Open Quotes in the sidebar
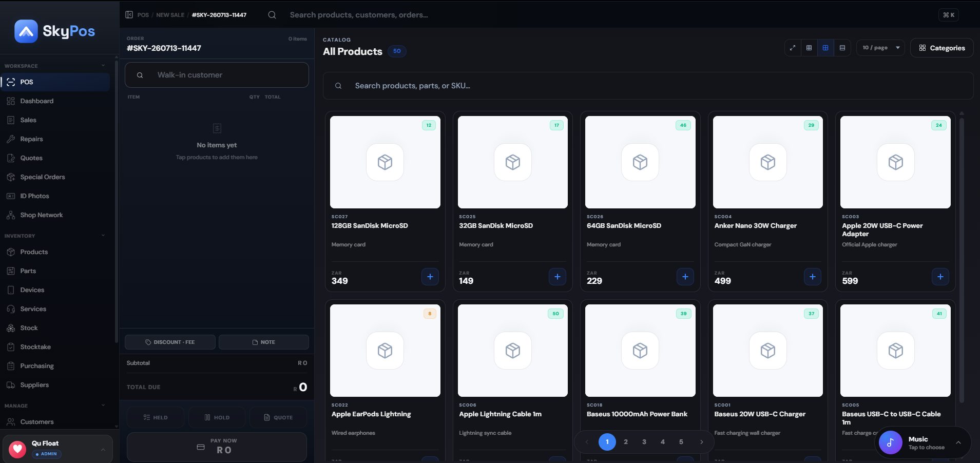The height and width of the screenshot is (463, 980). pos(55,158)
